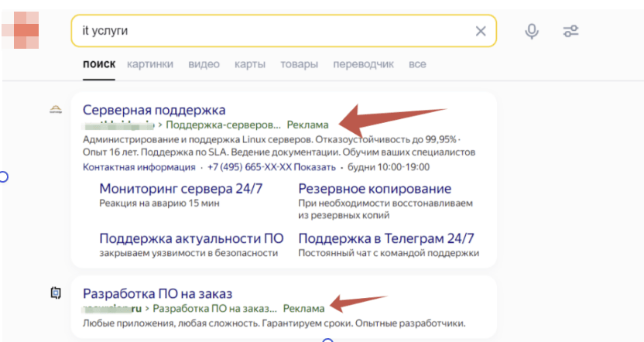The image size is (644, 342).
Task: Show all services via все tab
Action: pos(417,64)
